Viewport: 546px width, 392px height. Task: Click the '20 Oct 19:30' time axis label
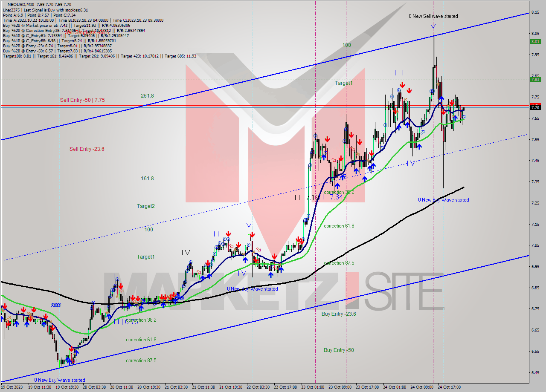[x=149, y=387]
